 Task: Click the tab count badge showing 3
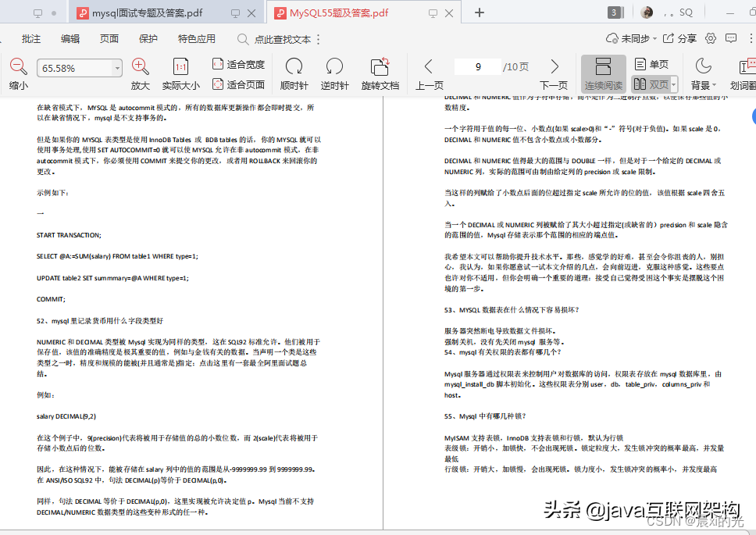tap(614, 12)
